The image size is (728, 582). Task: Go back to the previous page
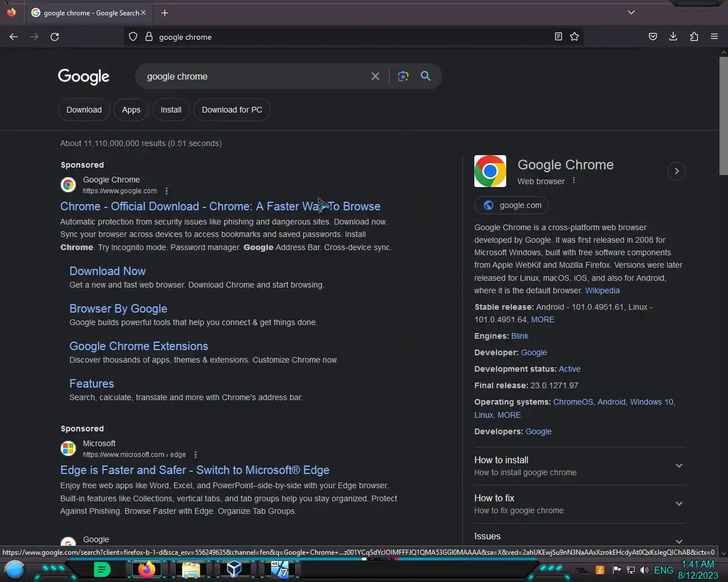14,36
